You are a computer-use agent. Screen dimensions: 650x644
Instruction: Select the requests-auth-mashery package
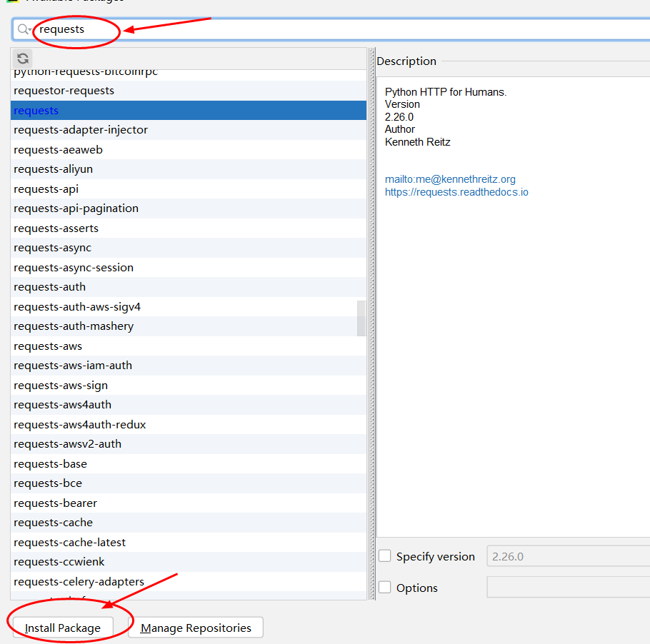click(x=188, y=326)
